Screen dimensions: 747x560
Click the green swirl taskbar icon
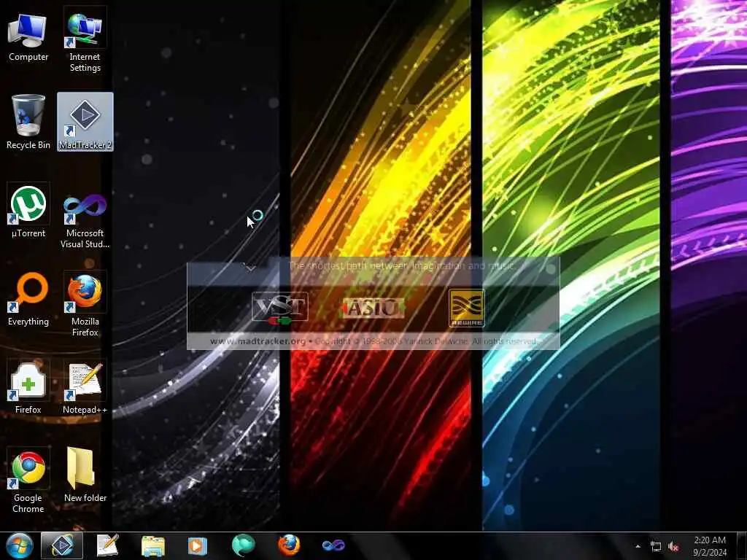point(243,545)
